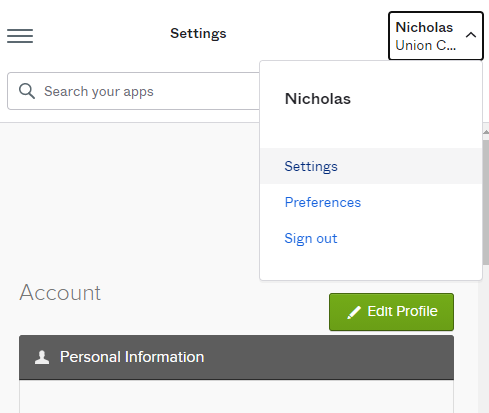Toggle the Nicholas Union C... account dropdown

[436, 36]
